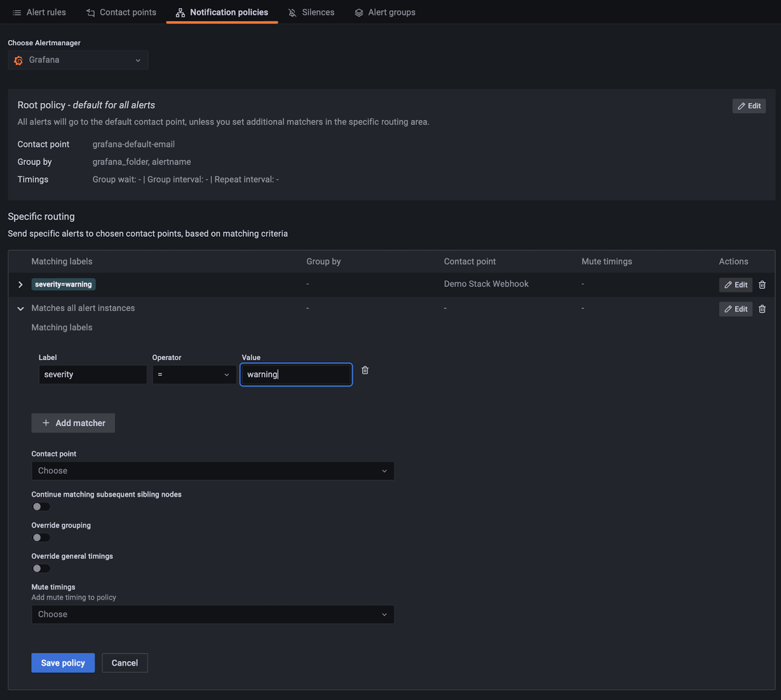Delete the severity matcher with the trash icon

[365, 371]
